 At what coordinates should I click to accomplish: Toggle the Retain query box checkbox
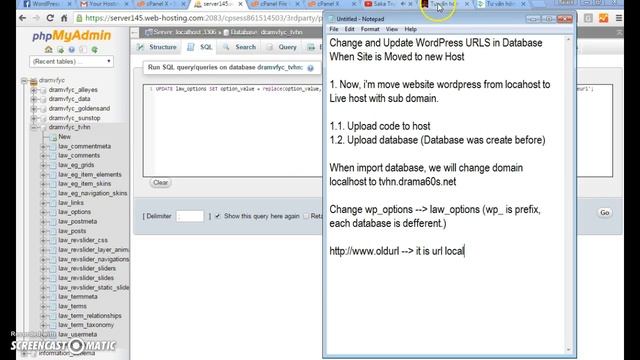click(306, 216)
